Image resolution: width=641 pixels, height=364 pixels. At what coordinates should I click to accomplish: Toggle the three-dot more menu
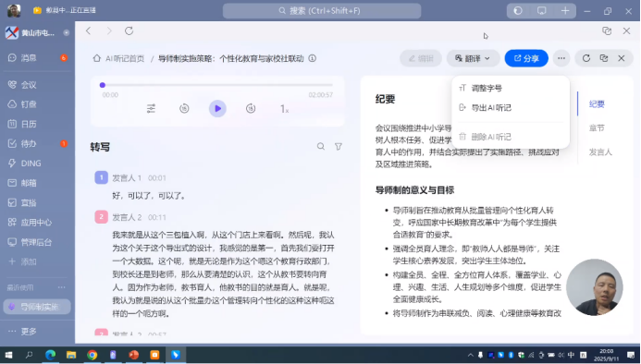pos(561,58)
